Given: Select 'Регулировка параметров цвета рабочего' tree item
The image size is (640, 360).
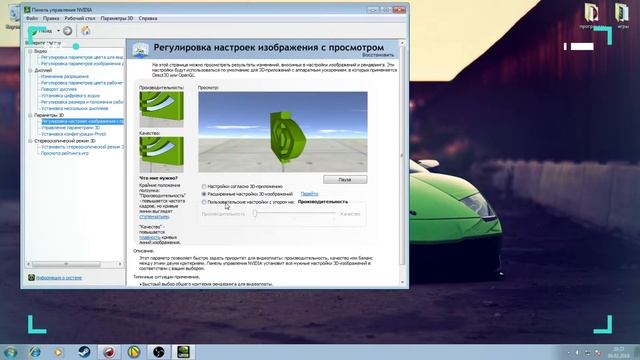Looking at the screenshot, I should coord(82,83).
